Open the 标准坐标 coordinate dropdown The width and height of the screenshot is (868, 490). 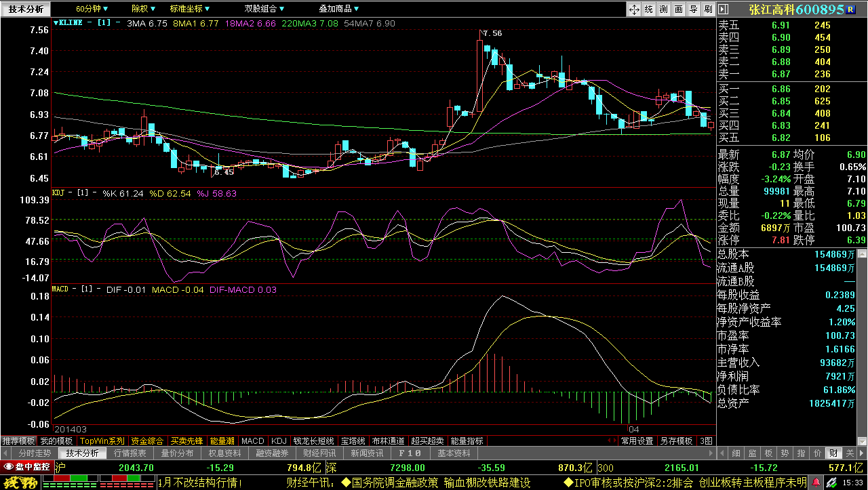(189, 9)
